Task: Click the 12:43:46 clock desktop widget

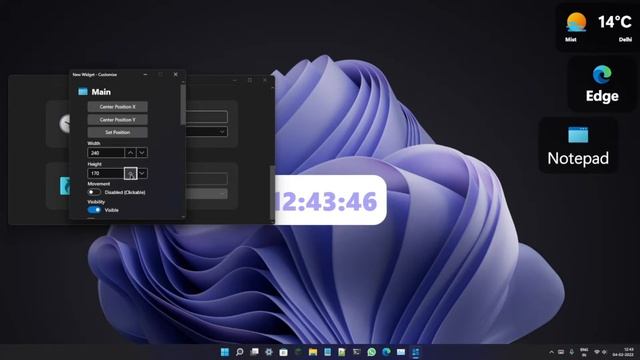Action: [331, 200]
